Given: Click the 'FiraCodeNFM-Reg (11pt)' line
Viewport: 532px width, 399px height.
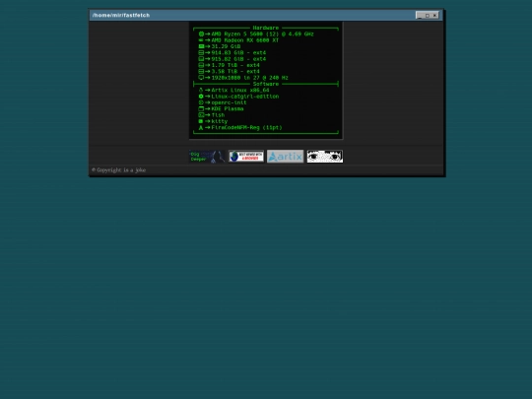Looking at the screenshot, I should [246, 127].
